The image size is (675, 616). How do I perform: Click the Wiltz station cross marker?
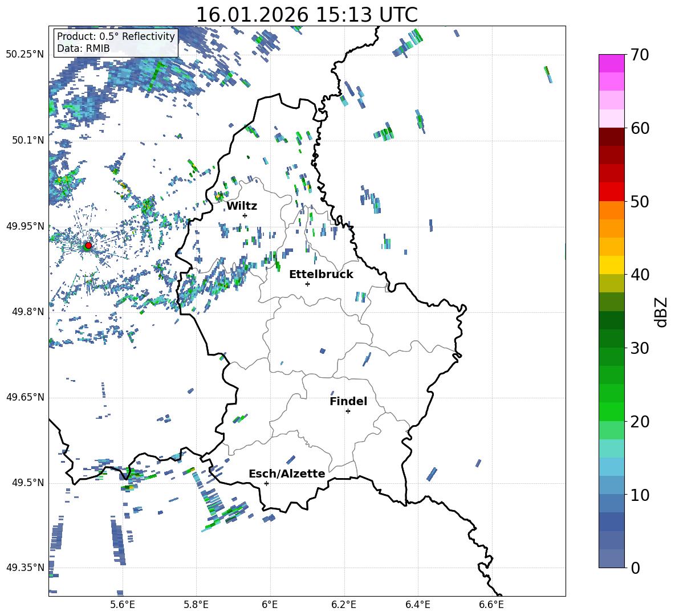pyautogui.click(x=245, y=215)
